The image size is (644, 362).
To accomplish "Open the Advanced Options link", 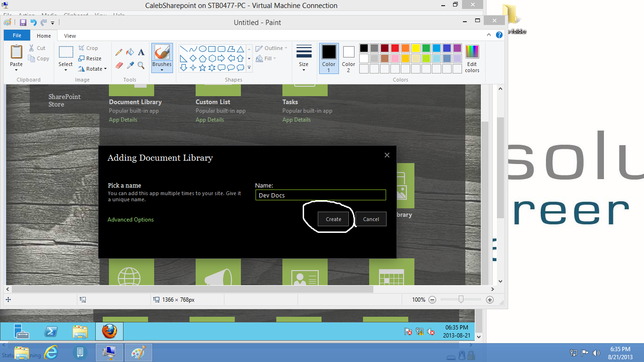I will click(x=131, y=220).
